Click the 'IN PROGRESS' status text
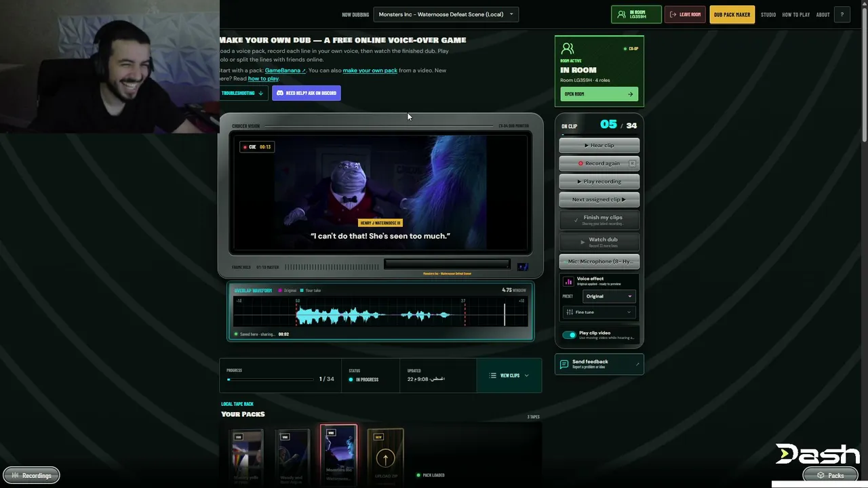 pyautogui.click(x=368, y=380)
